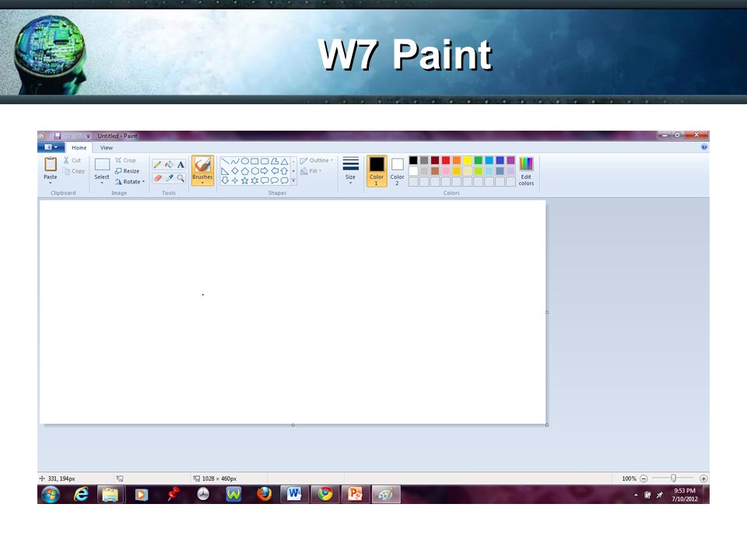Open the Fill dropdown
Viewport: 747px width, 560px height.
[x=310, y=171]
